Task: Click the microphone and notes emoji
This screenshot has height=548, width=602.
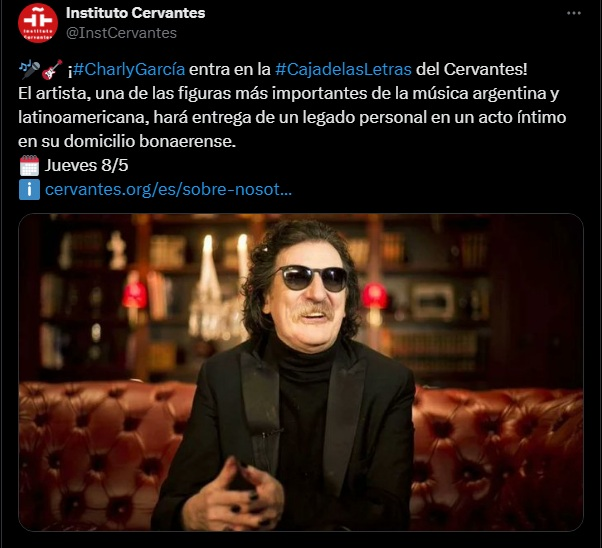Action: [30, 70]
